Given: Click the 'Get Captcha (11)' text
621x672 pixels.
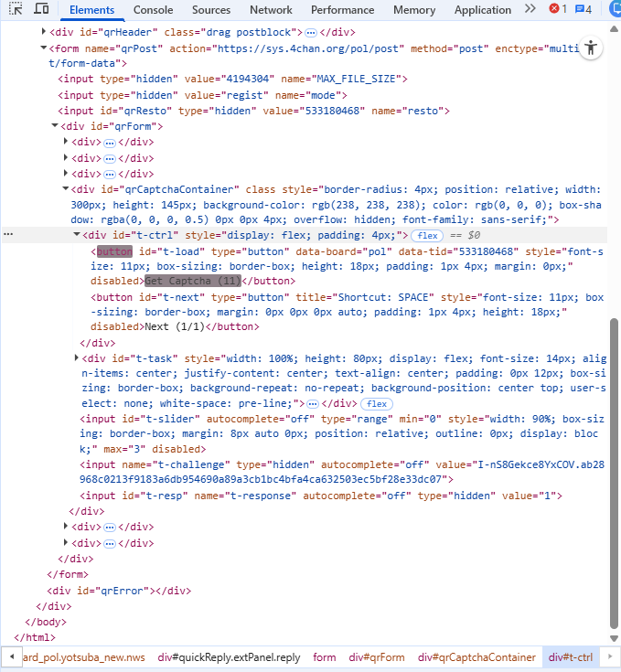Looking at the screenshot, I should [x=193, y=281].
